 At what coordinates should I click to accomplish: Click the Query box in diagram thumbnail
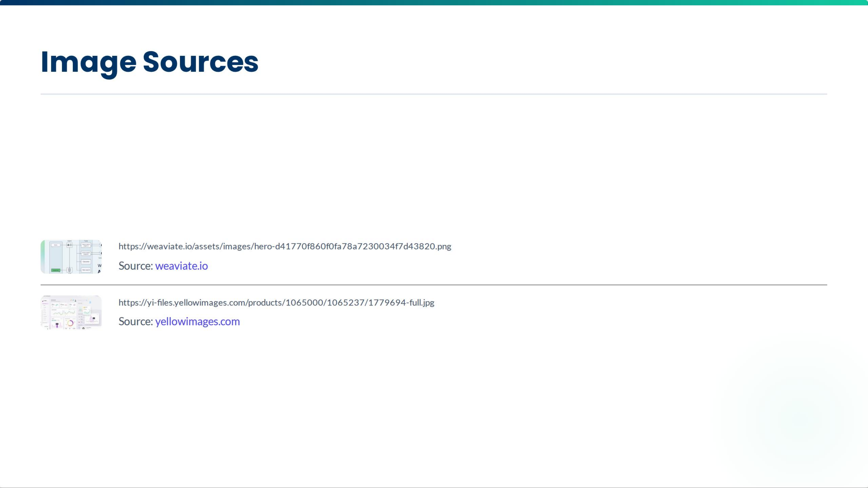click(x=56, y=245)
